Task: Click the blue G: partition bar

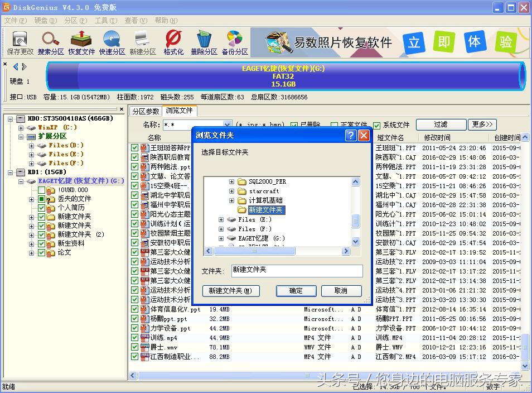Action: 283,76
